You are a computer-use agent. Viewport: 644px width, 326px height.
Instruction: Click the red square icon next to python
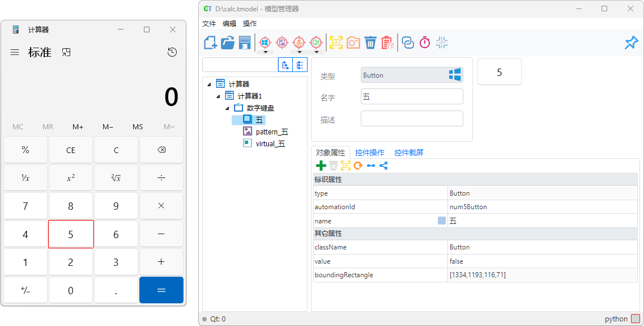pyautogui.click(x=636, y=319)
